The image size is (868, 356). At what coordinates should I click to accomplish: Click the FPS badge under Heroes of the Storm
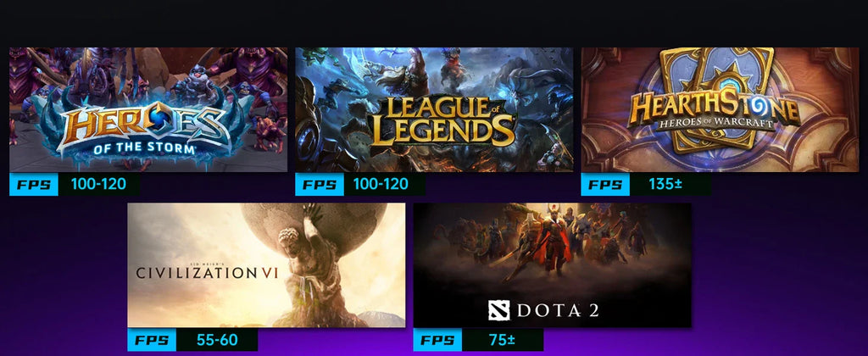click(x=34, y=185)
